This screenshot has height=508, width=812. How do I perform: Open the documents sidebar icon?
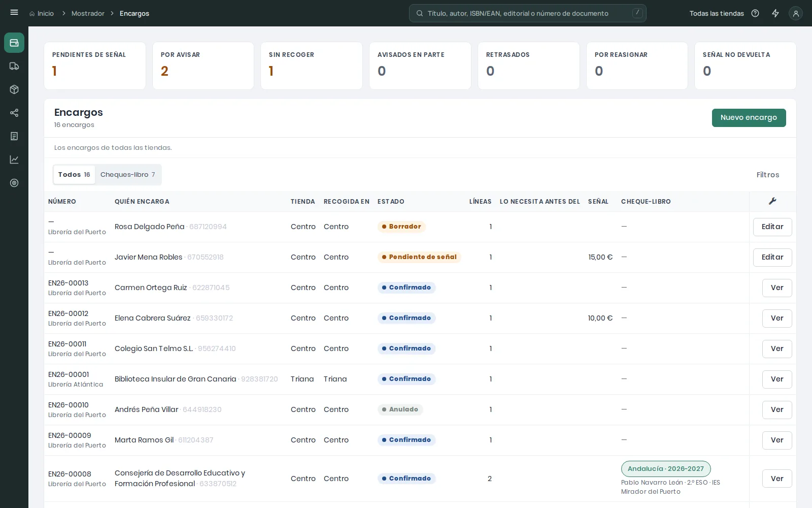coord(14,136)
